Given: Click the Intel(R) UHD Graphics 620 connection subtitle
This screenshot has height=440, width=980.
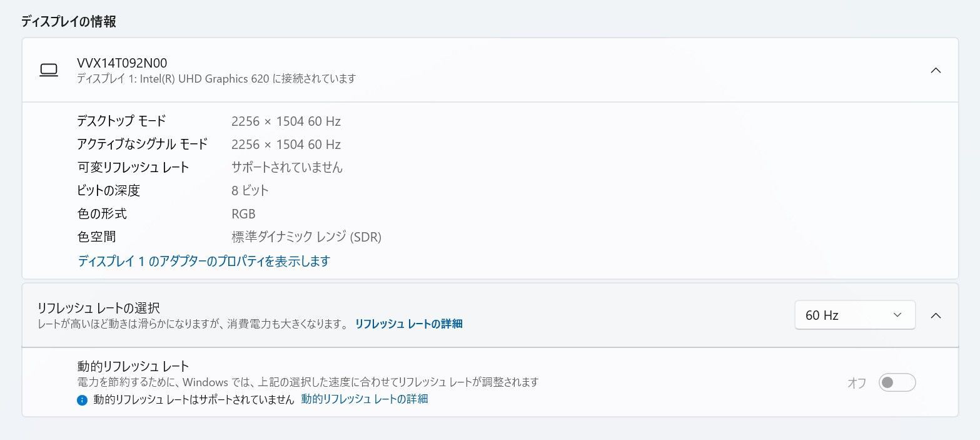Looking at the screenshot, I should tap(216, 79).
